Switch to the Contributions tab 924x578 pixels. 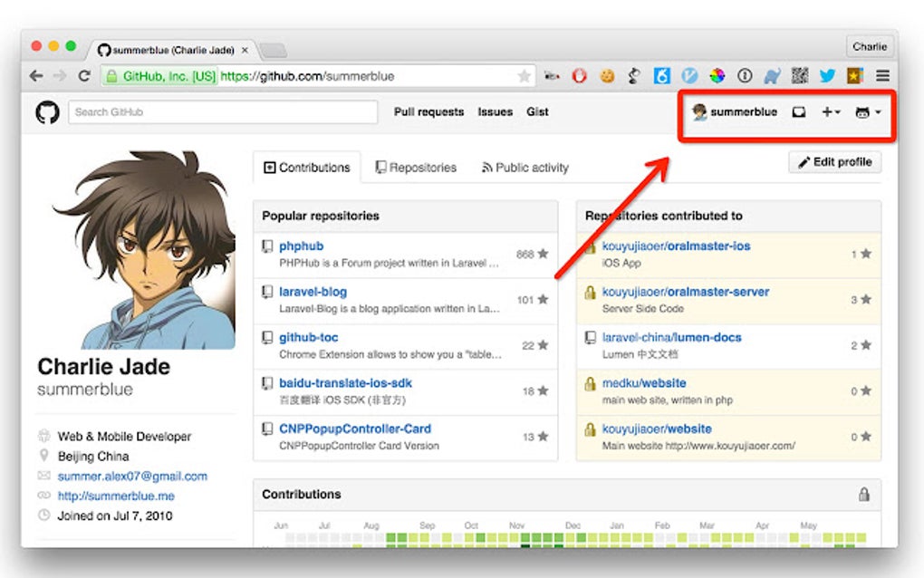click(x=307, y=168)
